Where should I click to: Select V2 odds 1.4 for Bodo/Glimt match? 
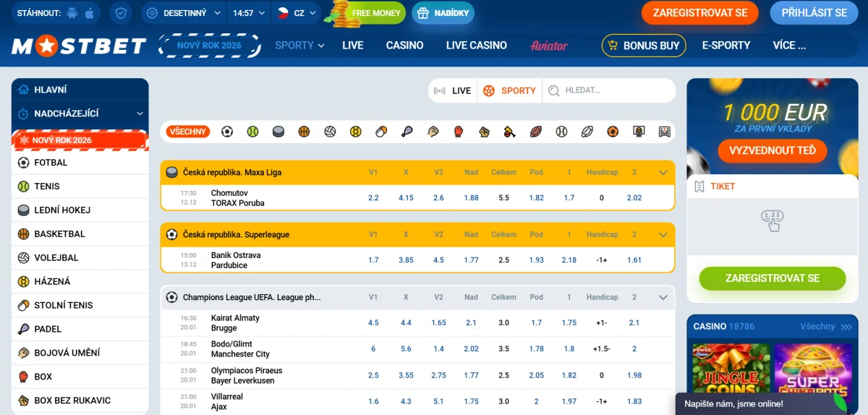point(439,349)
